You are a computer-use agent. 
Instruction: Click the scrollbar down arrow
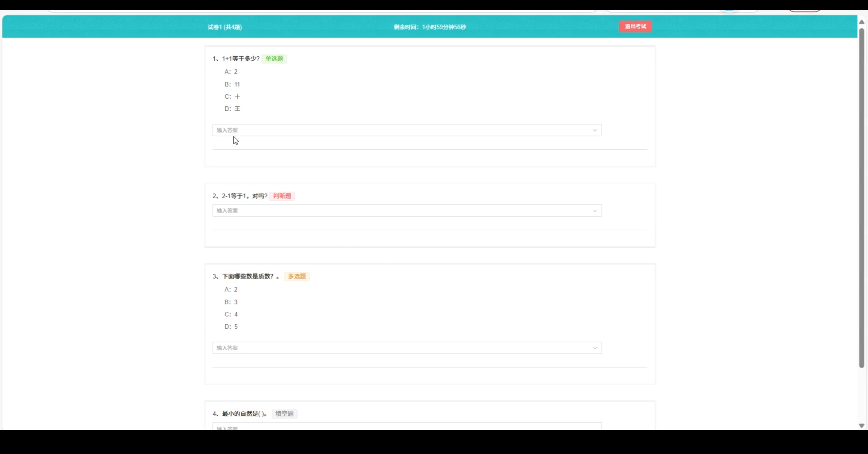(x=862, y=426)
